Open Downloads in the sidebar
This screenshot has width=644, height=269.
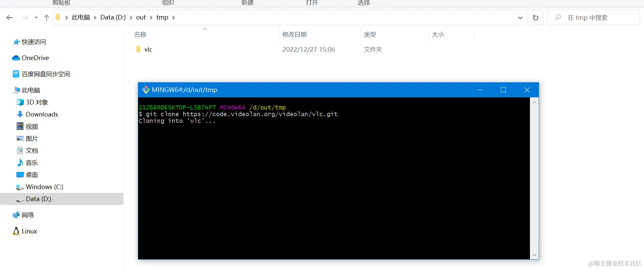click(x=42, y=114)
